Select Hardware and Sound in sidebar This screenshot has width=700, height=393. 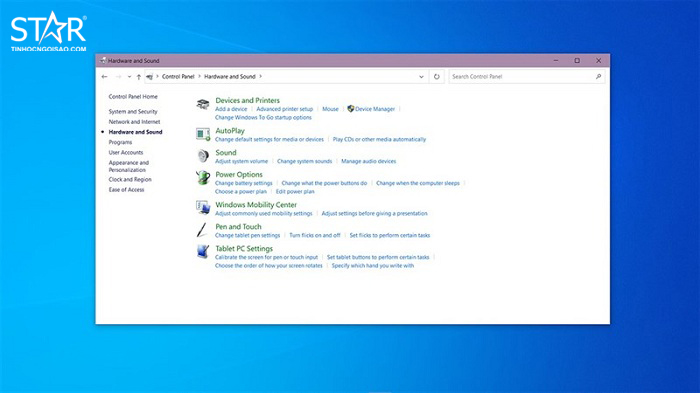click(135, 132)
